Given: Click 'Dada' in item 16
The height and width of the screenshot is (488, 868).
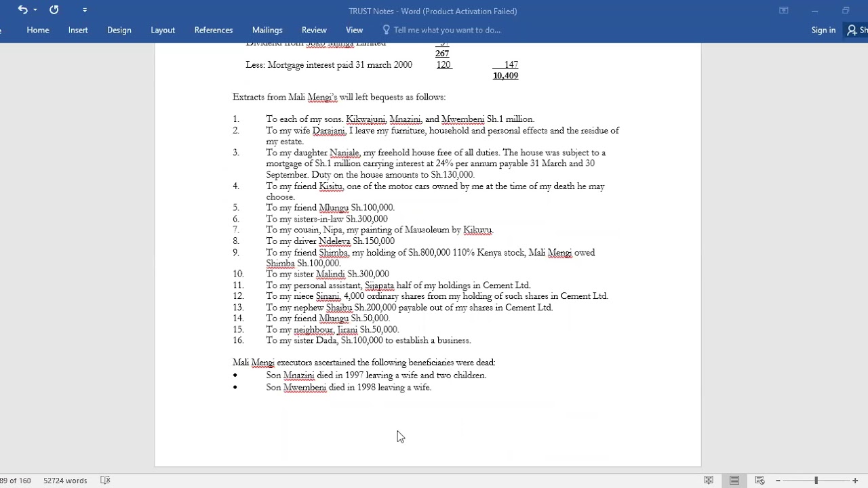Looking at the screenshot, I should pos(326,341).
